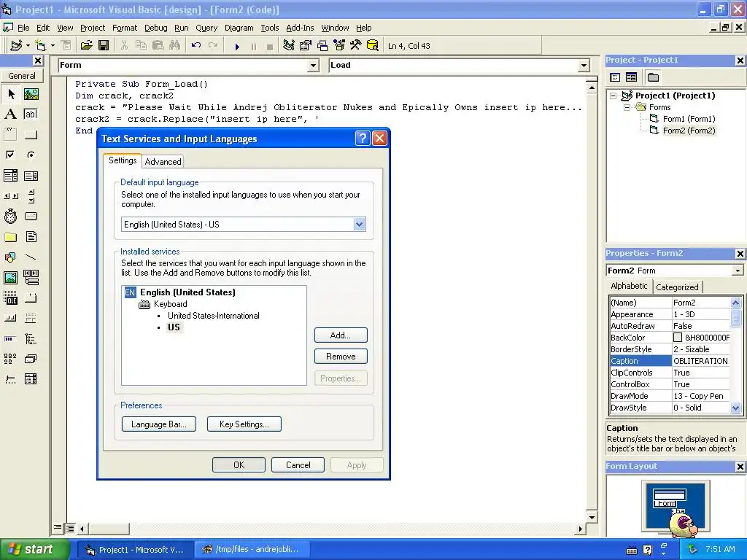The height and width of the screenshot is (560, 747).
Task: Click the Remove button
Action: click(341, 356)
